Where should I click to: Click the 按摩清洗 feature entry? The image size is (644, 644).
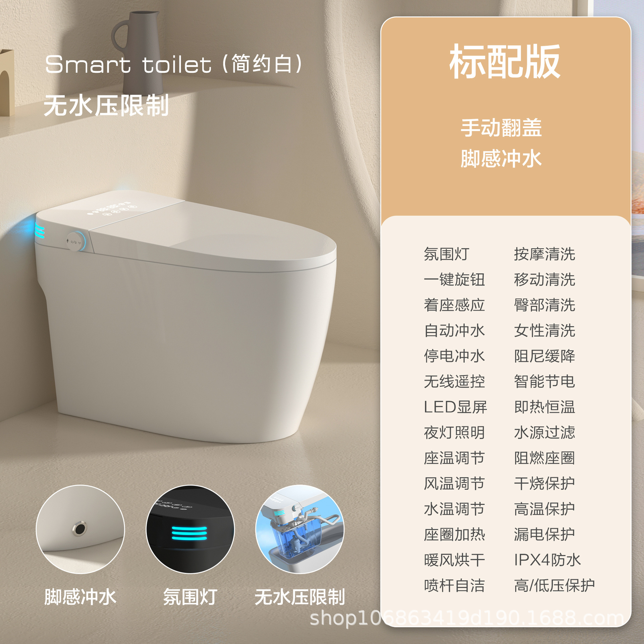[545, 254]
